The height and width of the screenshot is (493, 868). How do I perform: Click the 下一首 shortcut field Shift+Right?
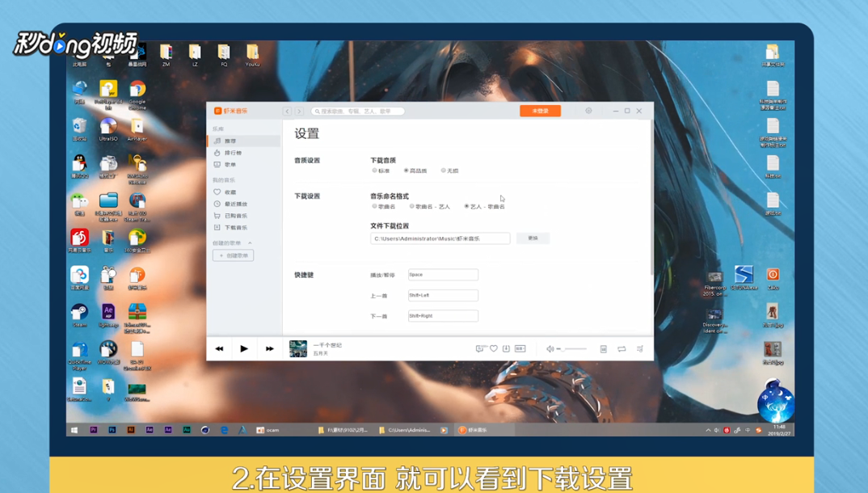(x=443, y=316)
